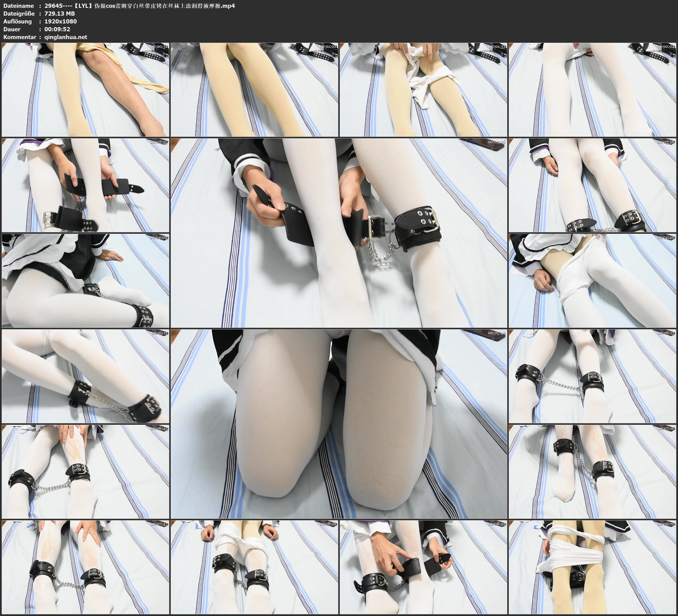The image size is (678, 616).
Task: Click the frame marked 00:07:47
Action: [85, 567]
